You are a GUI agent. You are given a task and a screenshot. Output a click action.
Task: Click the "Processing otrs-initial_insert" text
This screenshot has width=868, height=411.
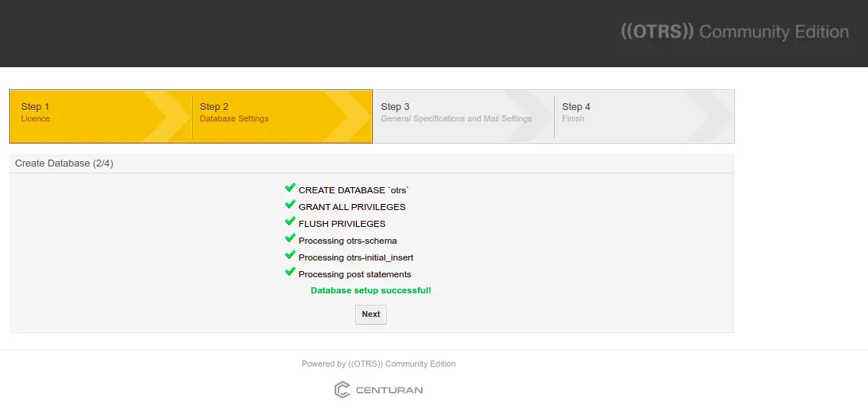pos(356,257)
